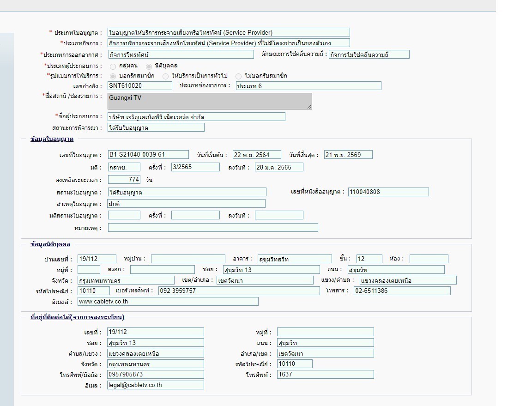532x406 pixels.
Task: Click the end date field 21 พ.ย. 2569
Action: coord(348,155)
